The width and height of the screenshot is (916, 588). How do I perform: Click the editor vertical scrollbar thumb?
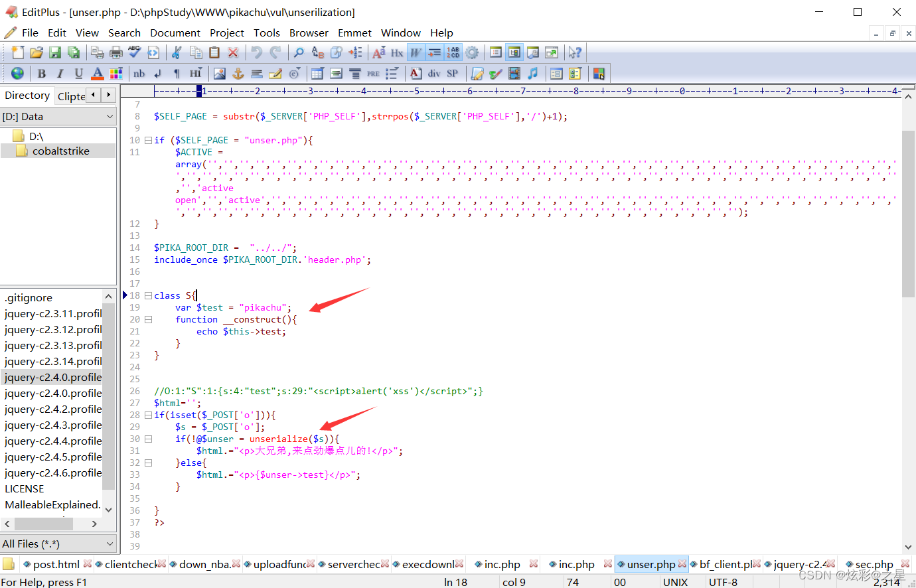[908, 214]
